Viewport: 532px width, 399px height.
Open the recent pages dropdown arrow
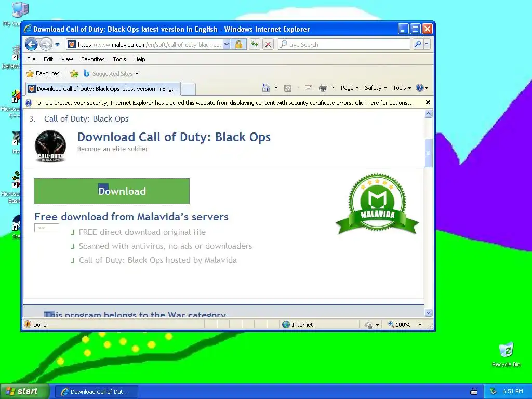pos(57,45)
